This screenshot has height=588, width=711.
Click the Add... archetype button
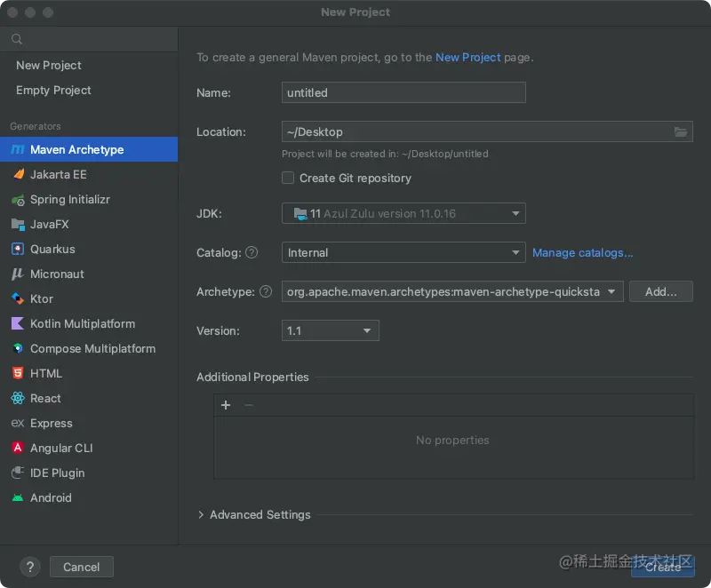point(660,291)
